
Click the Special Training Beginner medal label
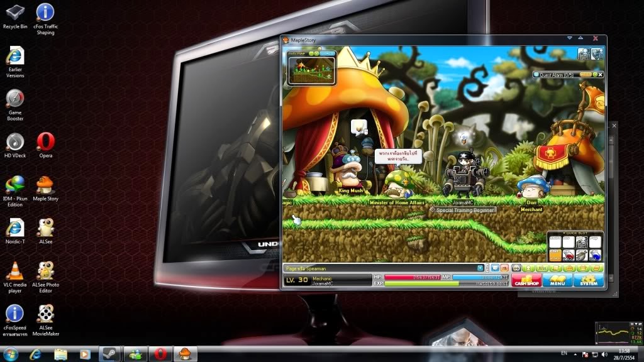pyautogui.click(x=463, y=210)
